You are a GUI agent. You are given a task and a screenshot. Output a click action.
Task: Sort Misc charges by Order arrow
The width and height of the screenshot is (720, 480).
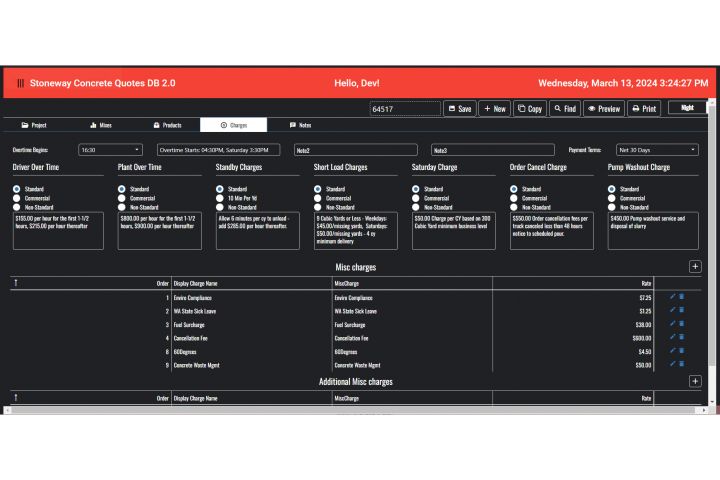(16, 283)
